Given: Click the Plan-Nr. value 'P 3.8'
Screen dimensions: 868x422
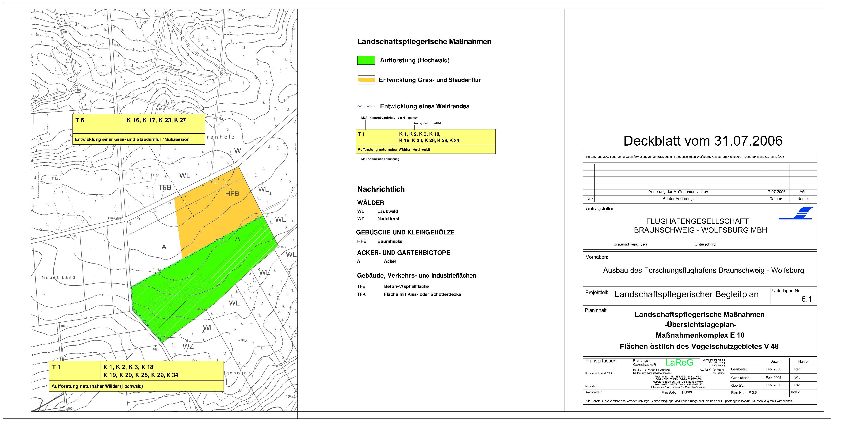Looking at the screenshot, I should click(x=752, y=392).
